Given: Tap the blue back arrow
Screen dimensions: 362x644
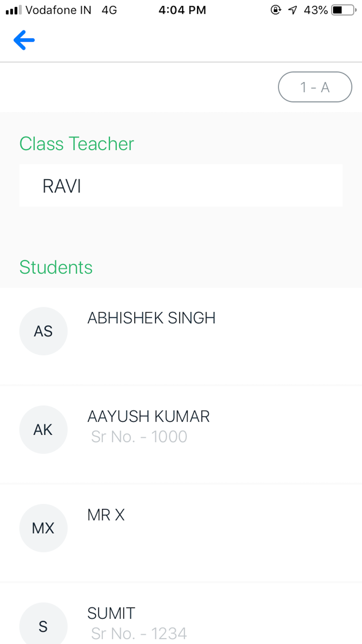Looking at the screenshot, I should (24, 40).
